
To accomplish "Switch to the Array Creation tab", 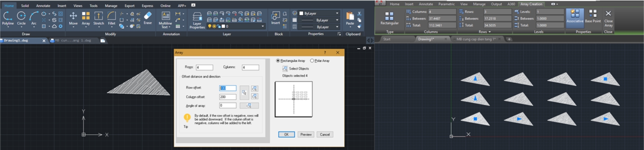I will [x=531, y=4].
